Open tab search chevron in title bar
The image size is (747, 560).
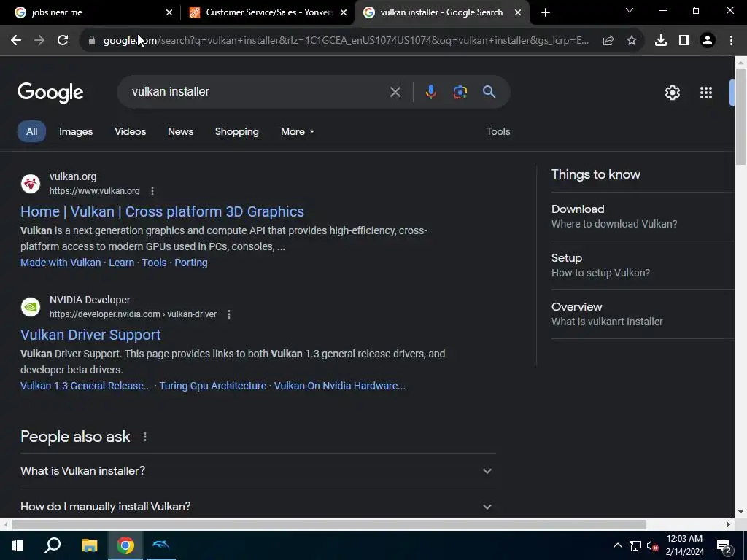[x=630, y=10]
